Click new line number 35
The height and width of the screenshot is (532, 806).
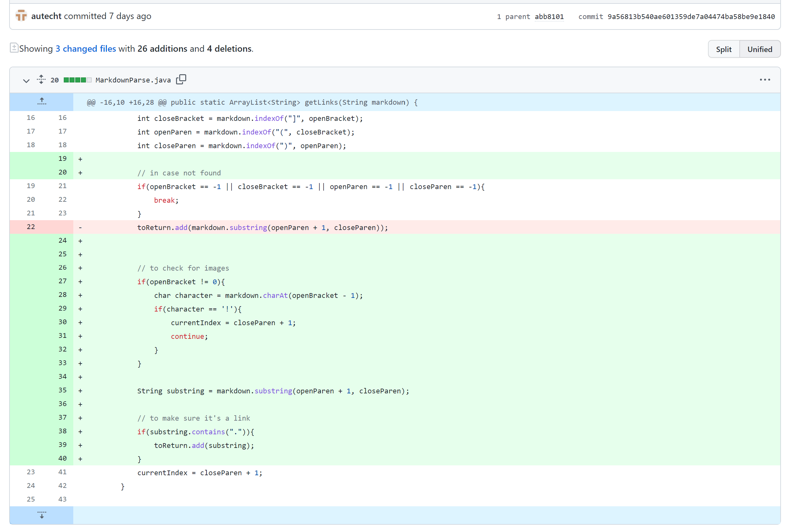click(x=62, y=390)
